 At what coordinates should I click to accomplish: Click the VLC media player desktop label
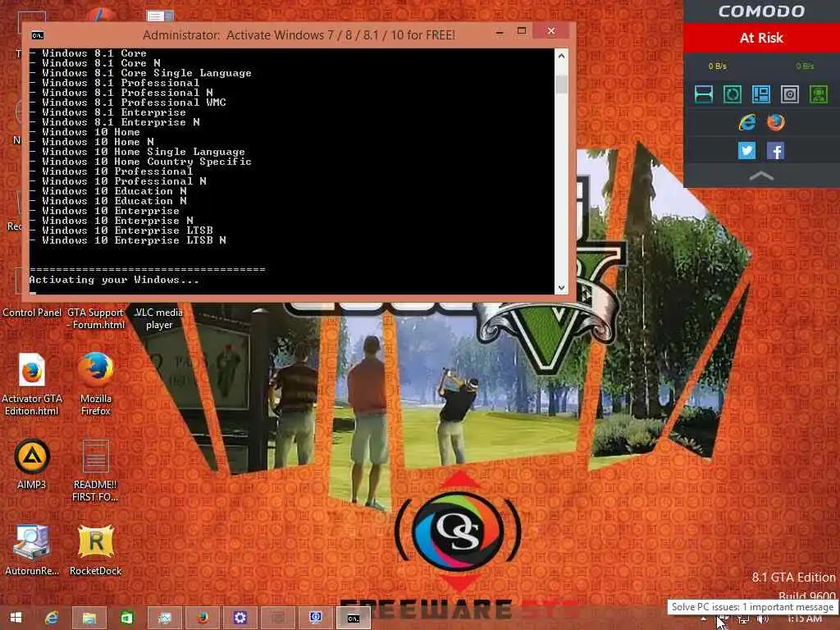159,318
